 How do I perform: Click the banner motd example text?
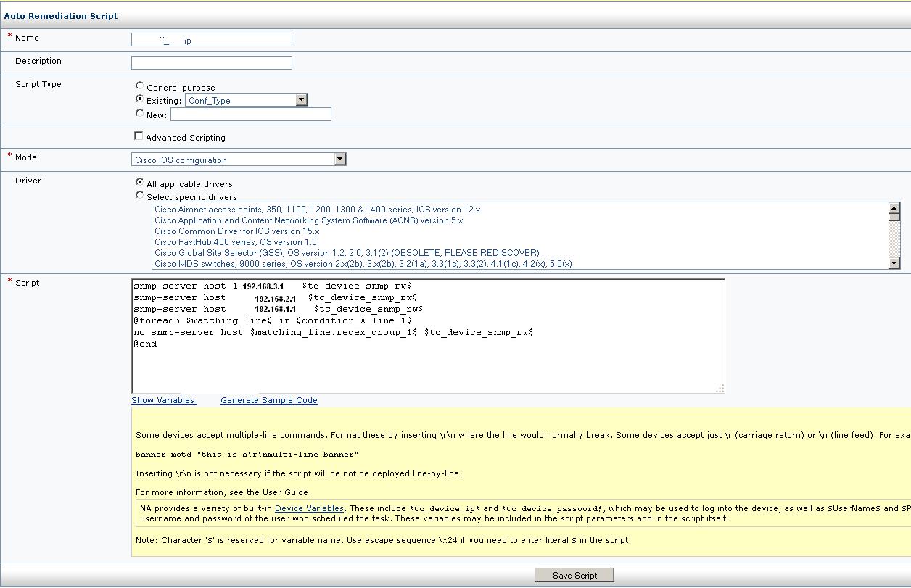(247, 455)
